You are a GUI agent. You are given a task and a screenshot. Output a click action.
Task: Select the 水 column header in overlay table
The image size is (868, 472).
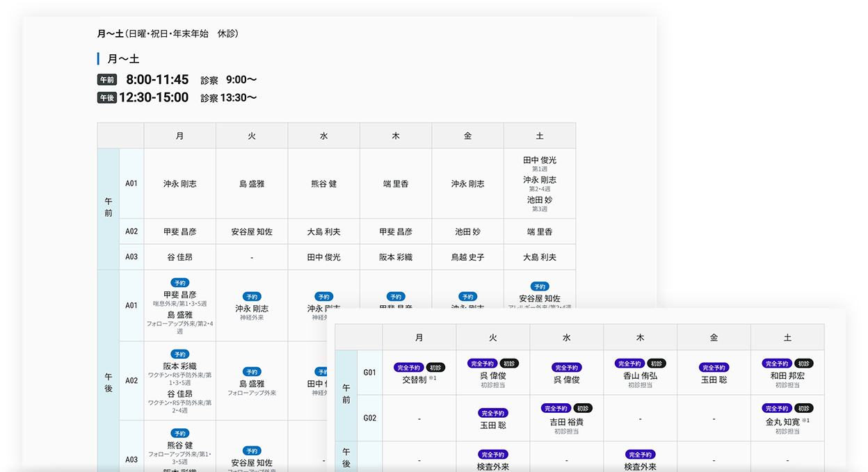(x=567, y=336)
